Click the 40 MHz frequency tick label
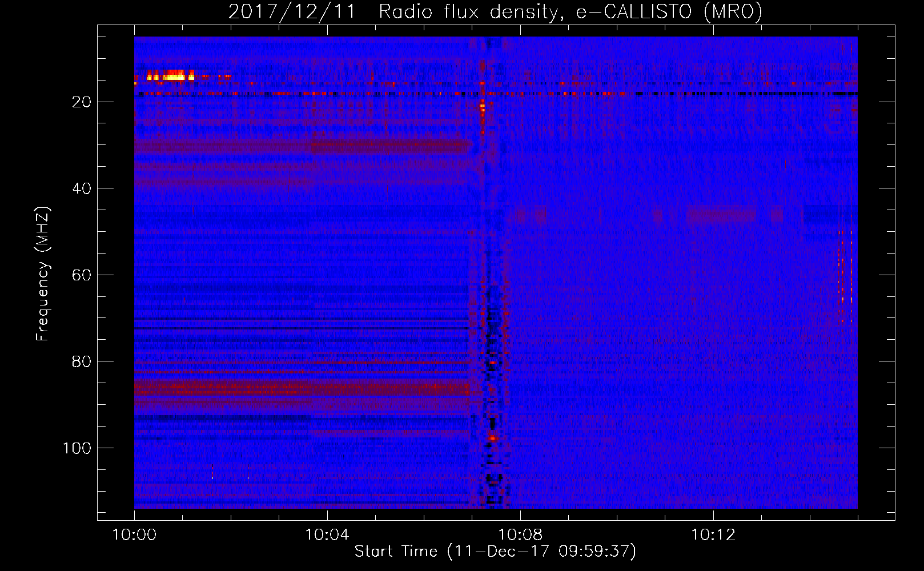 (x=82, y=188)
